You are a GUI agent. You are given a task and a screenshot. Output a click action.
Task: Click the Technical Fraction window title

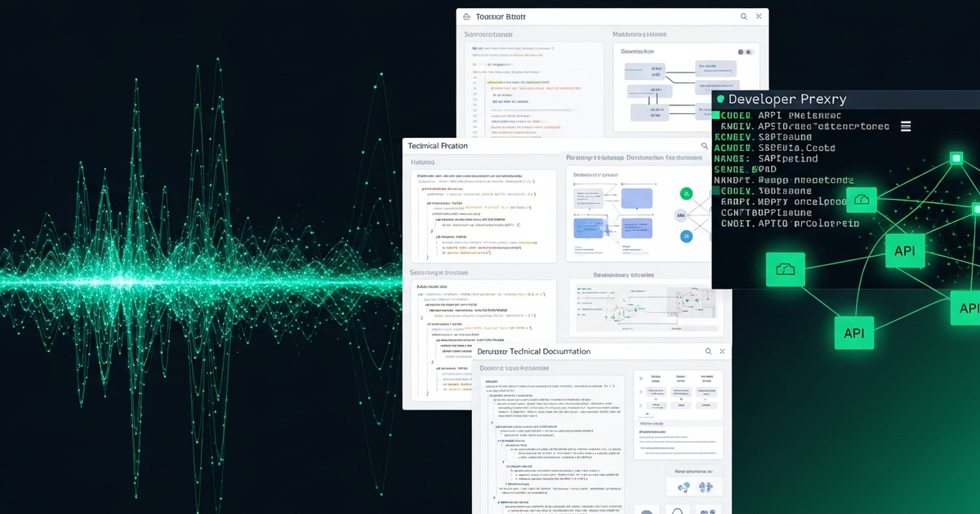[x=438, y=146]
